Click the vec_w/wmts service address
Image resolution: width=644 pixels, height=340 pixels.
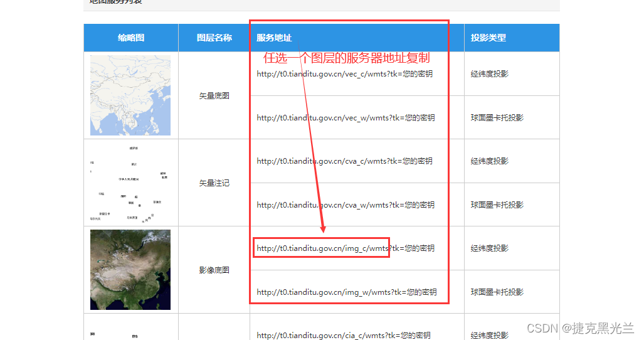coord(346,118)
